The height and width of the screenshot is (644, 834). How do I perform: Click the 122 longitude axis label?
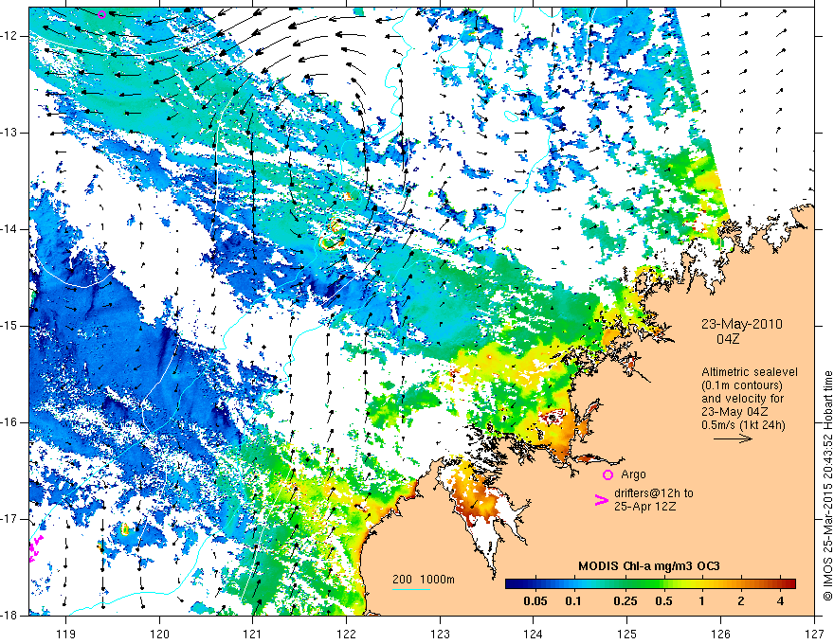point(346,634)
